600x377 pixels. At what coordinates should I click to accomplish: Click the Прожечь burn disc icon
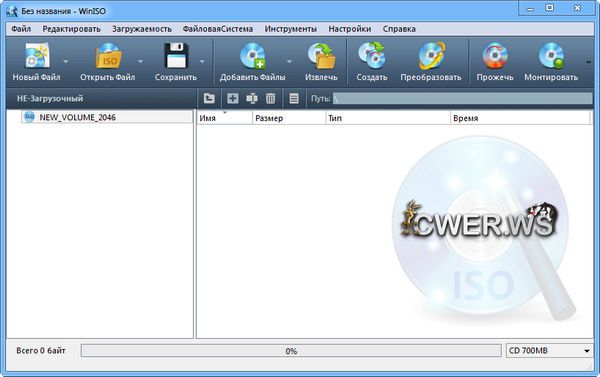pyautogui.click(x=495, y=56)
